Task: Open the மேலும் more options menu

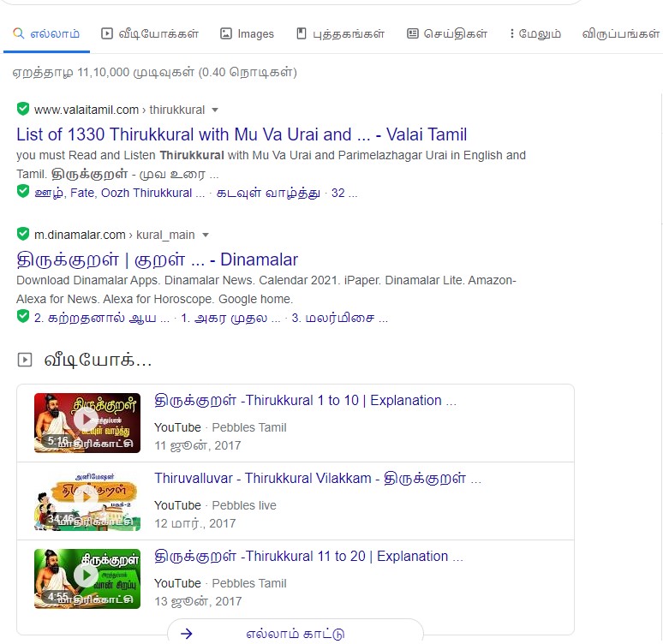Action: 535,33
